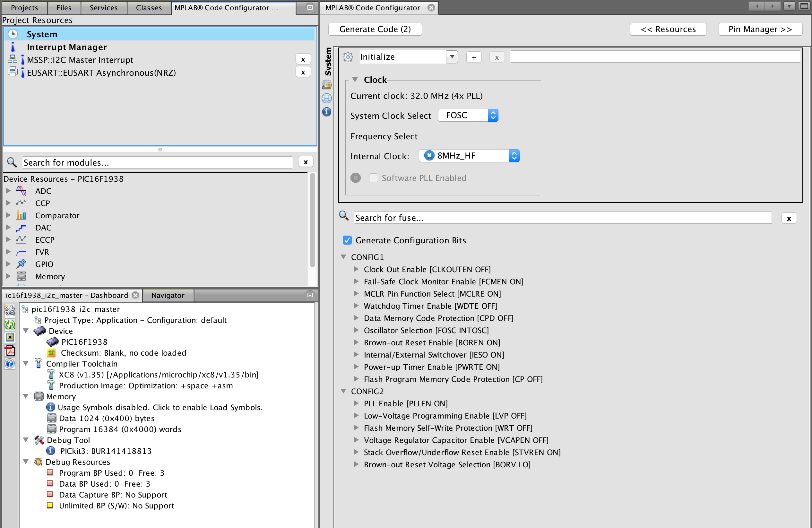Click the globe icon in System sidebar
Image resolution: width=812 pixels, height=528 pixels.
[x=326, y=98]
